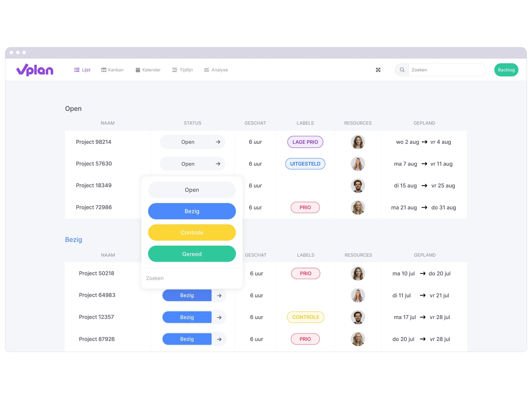532x399 pixels.
Task: Switch to Lijst view
Action: [x=83, y=70]
